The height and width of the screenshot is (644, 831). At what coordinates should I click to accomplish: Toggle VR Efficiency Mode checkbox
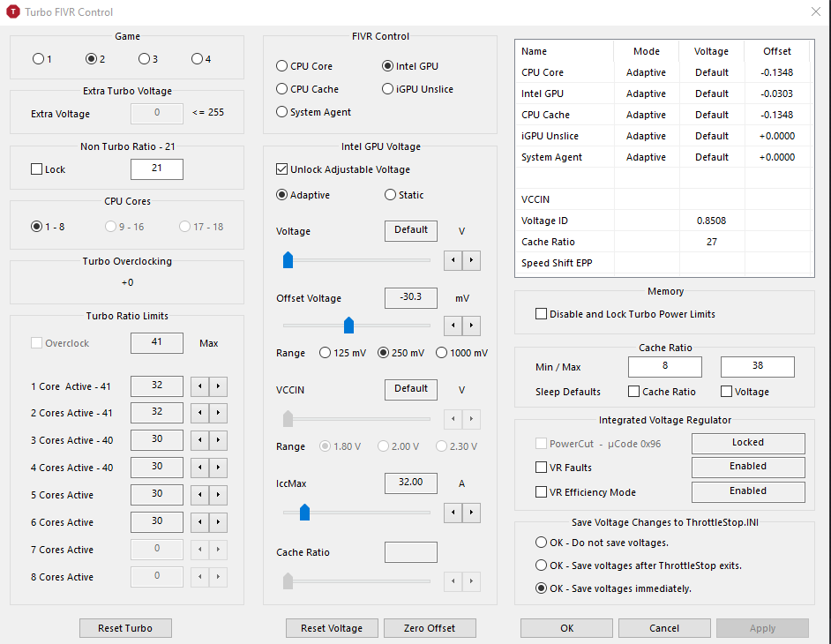pos(541,492)
